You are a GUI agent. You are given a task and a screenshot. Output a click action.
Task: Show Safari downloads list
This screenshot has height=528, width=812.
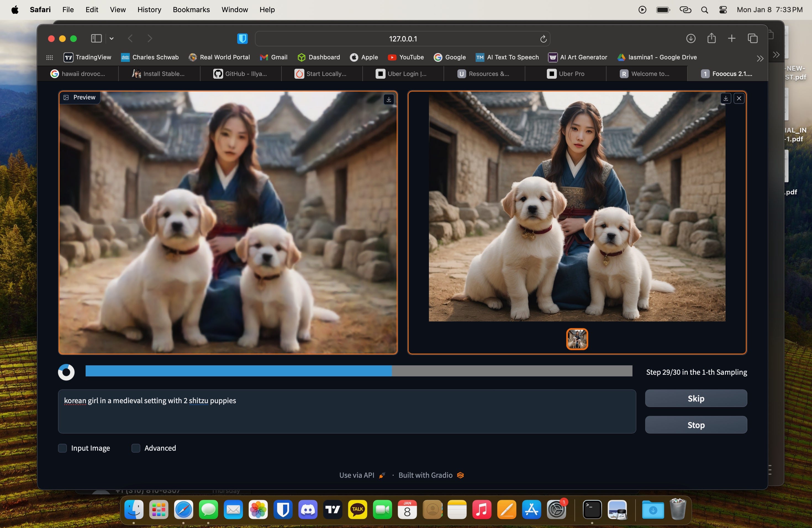coord(690,39)
